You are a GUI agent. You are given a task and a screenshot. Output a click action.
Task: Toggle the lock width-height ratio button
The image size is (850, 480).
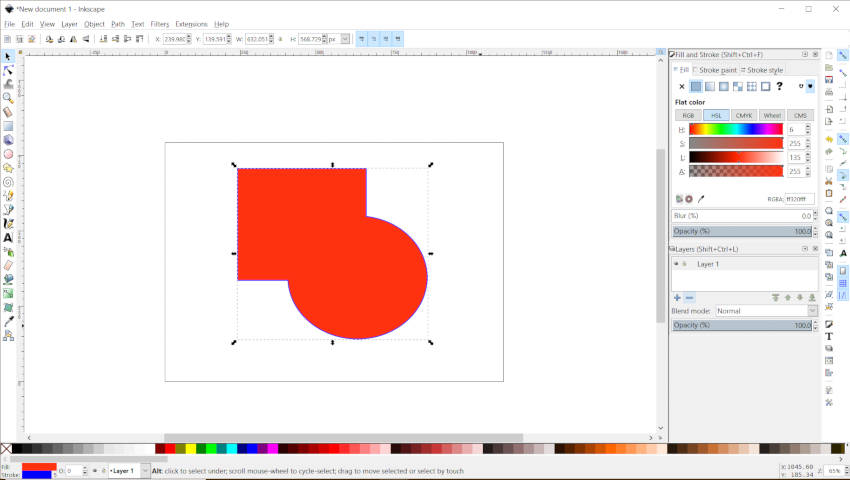click(x=280, y=39)
